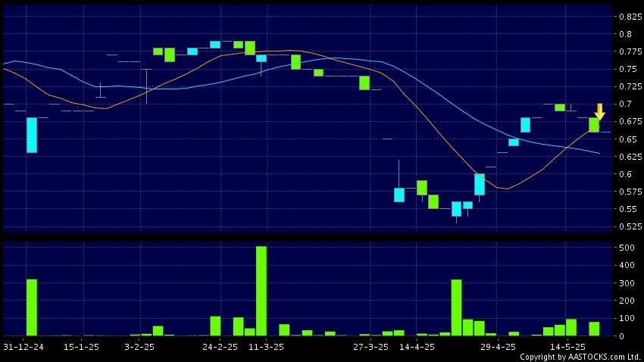The height and width of the screenshot is (362, 644).
Task: Click the 0.775 price axis label
Action: (x=630, y=51)
